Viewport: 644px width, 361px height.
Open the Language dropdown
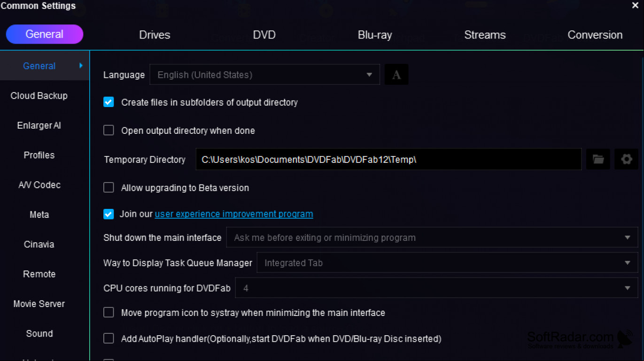coord(264,75)
